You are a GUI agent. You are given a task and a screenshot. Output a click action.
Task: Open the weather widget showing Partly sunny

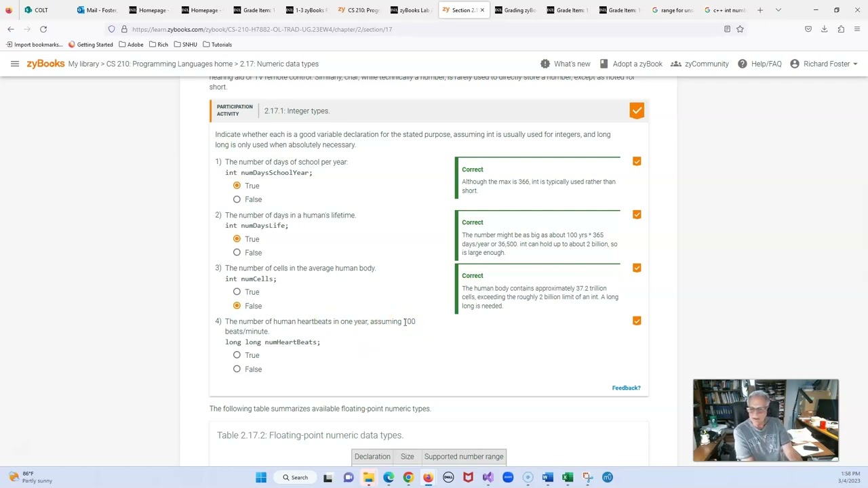30,477
